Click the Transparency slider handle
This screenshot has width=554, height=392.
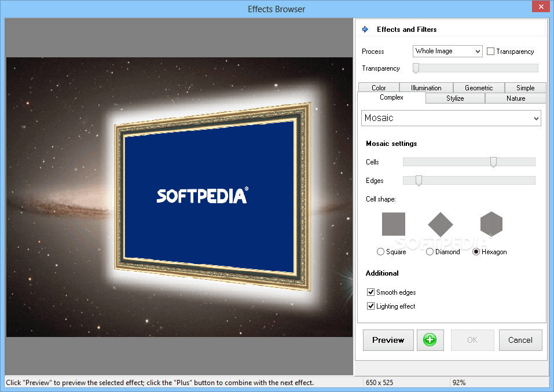click(416, 68)
